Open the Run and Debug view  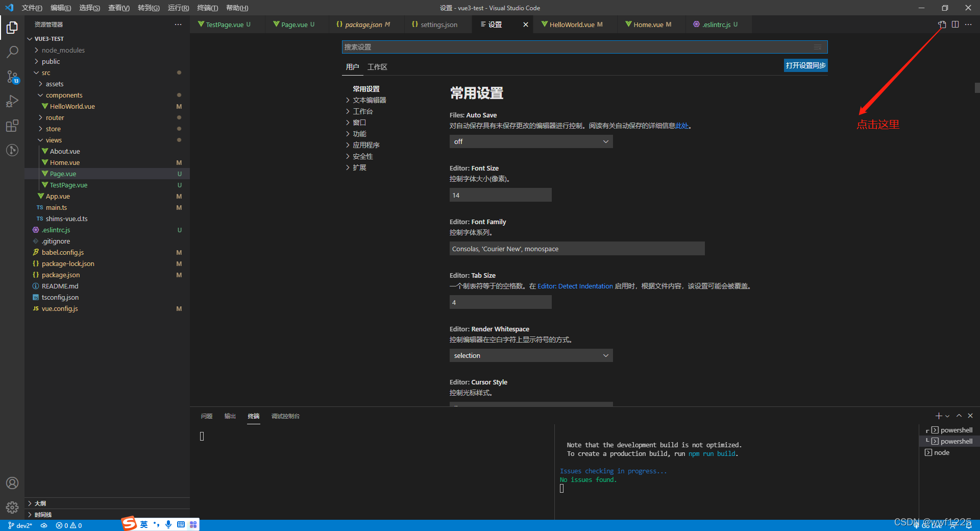[12, 101]
